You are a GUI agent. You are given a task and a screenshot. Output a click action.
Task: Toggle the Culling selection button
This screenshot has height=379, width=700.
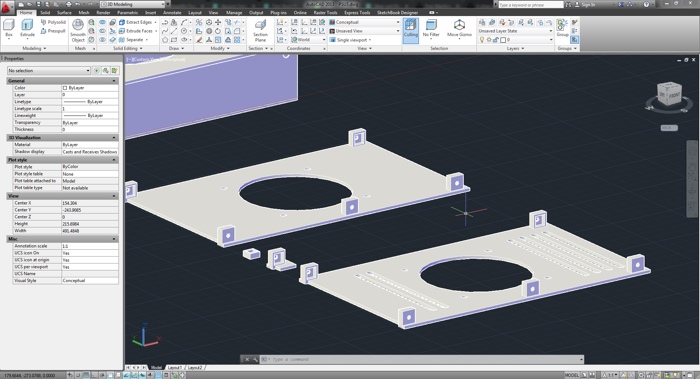[x=411, y=30]
